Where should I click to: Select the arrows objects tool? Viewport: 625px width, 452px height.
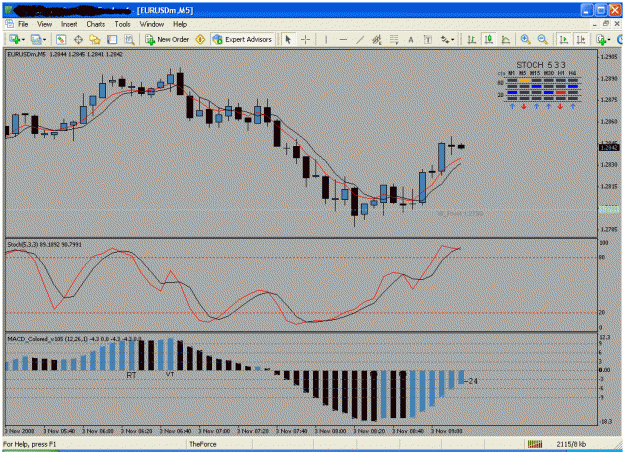click(x=444, y=39)
